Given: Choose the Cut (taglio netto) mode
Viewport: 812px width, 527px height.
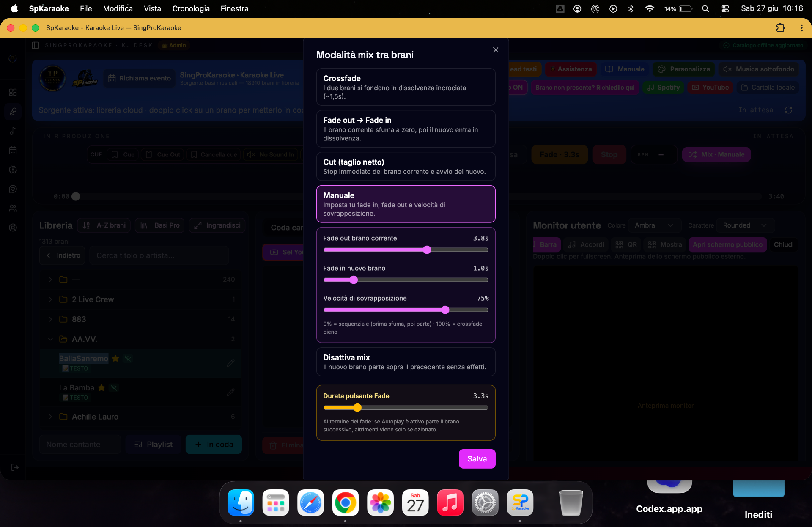Looking at the screenshot, I should tap(406, 166).
